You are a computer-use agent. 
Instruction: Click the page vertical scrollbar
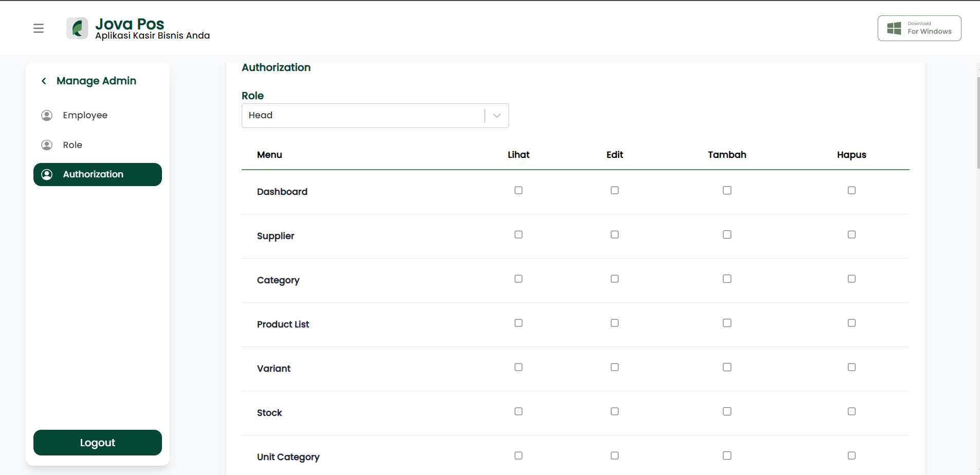(x=978, y=123)
